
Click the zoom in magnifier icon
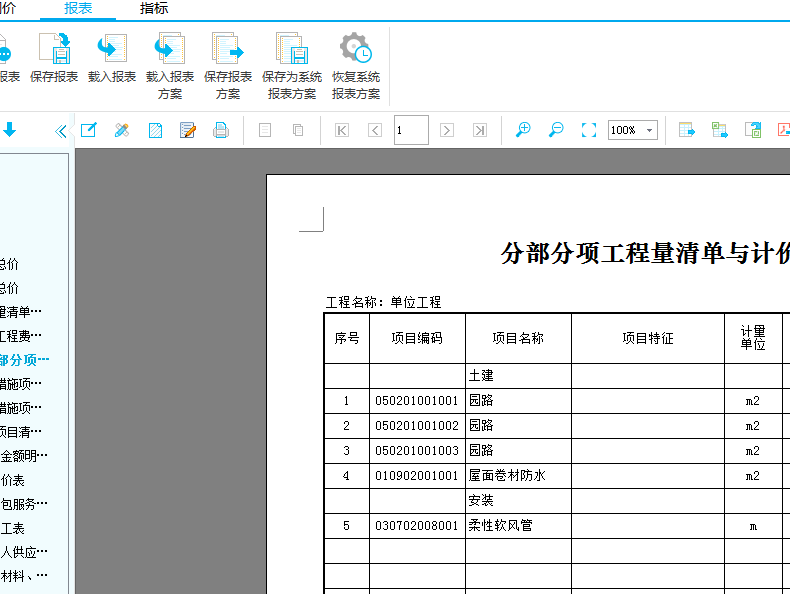[x=523, y=129]
